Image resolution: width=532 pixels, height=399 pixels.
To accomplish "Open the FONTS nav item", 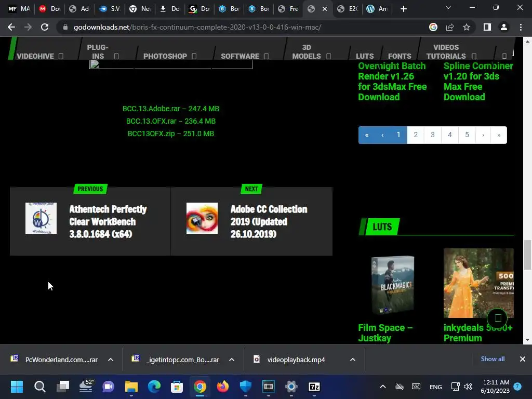I will coord(400,56).
